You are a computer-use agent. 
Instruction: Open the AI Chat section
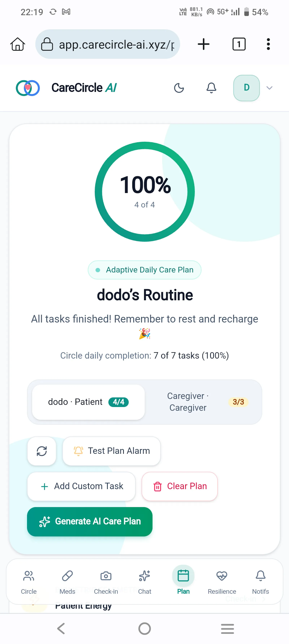(x=145, y=582)
